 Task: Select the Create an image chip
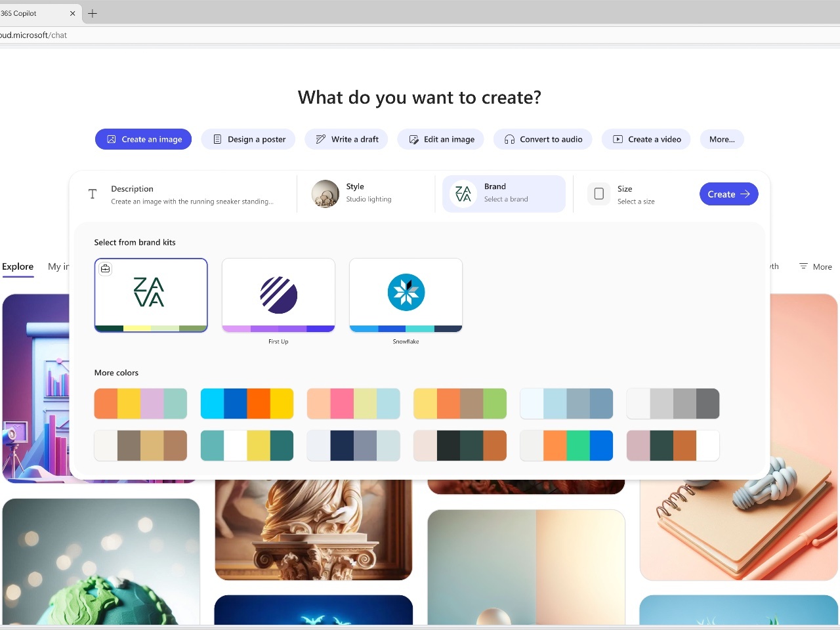tap(143, 139)
